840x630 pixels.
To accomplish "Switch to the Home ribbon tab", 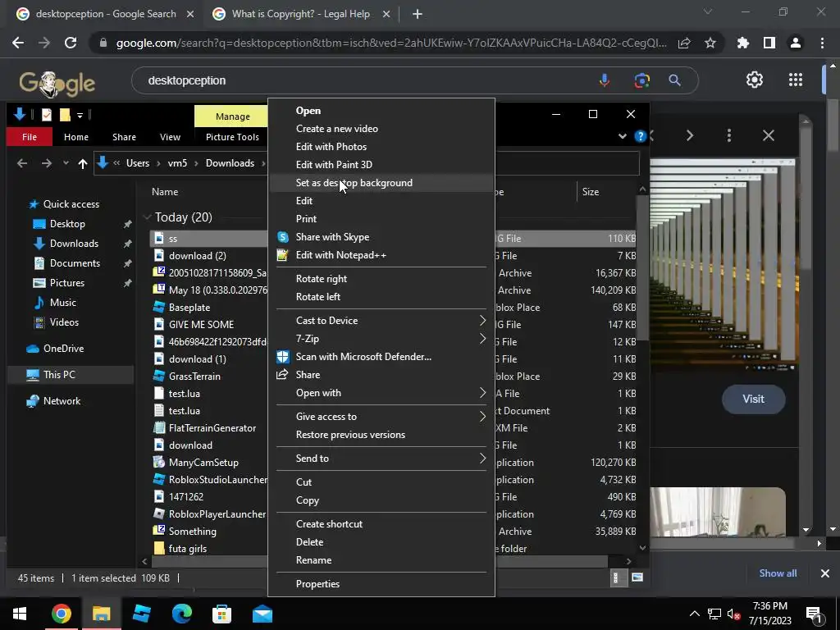I will (x=76, y=137).
